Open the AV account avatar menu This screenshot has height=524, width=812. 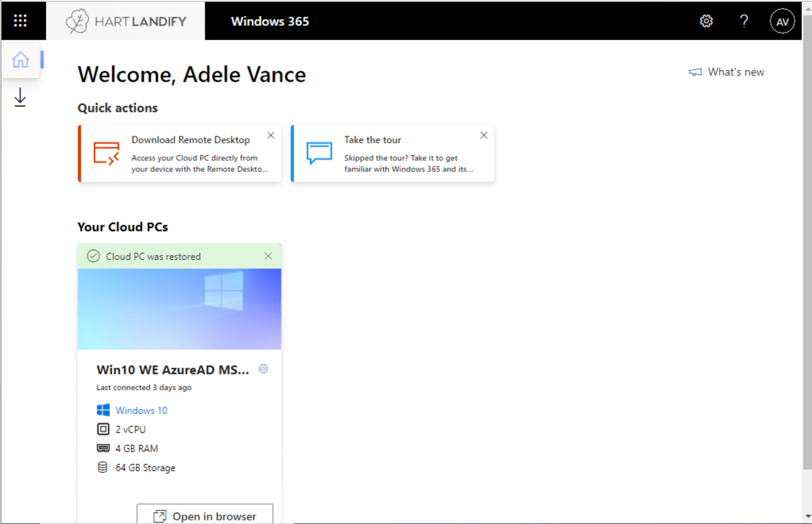coord(782,21)
